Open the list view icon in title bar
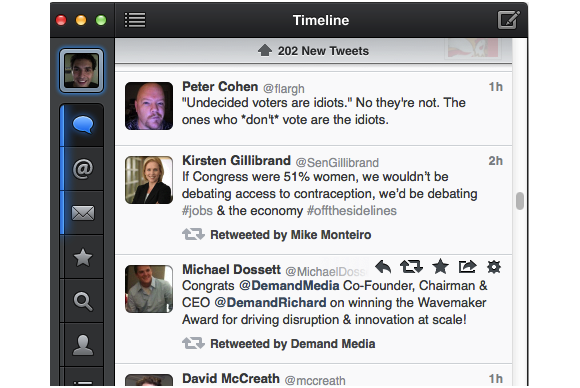This screenshot has width=580, height=388. point(135,20)
